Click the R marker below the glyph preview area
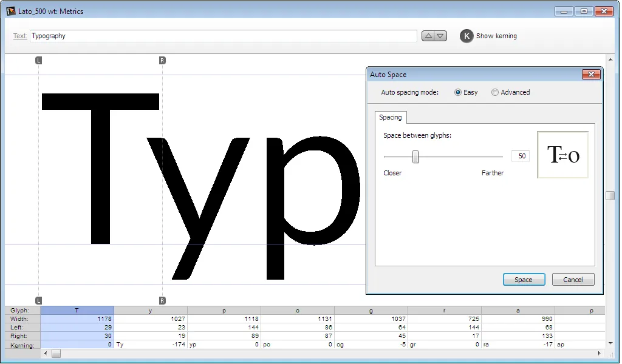Viewport: 622px width, 364px height. coord(162,300)
